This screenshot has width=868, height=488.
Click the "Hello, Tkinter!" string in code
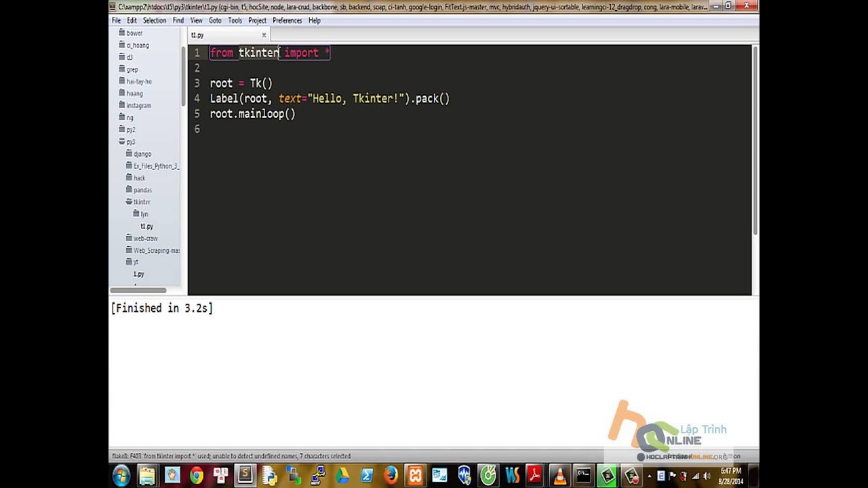[x=356, y=98]
